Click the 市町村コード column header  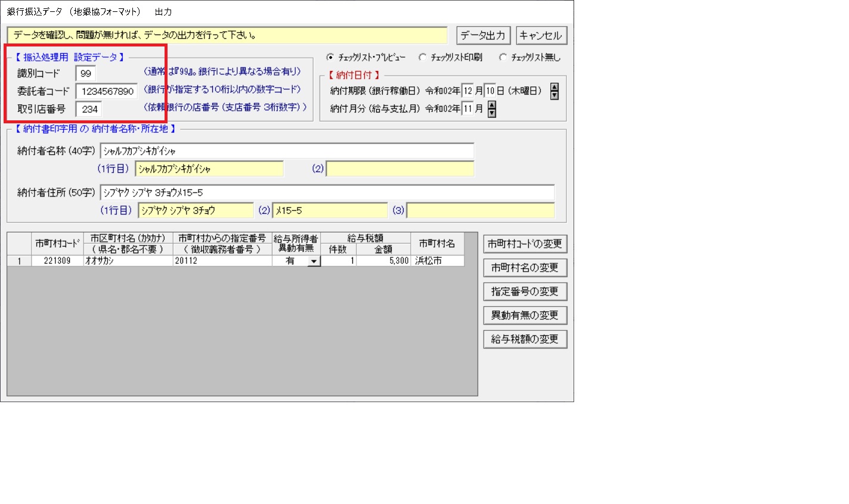pos(57,244)
